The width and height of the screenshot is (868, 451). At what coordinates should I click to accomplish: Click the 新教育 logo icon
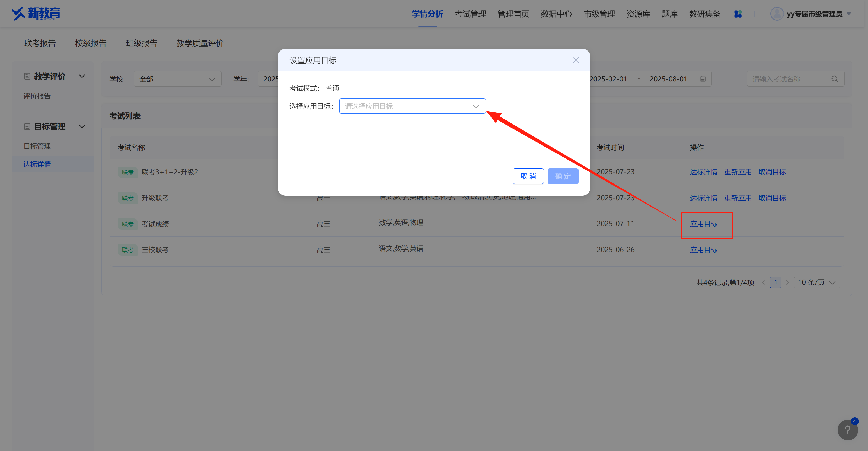click(x=19, y=14)
